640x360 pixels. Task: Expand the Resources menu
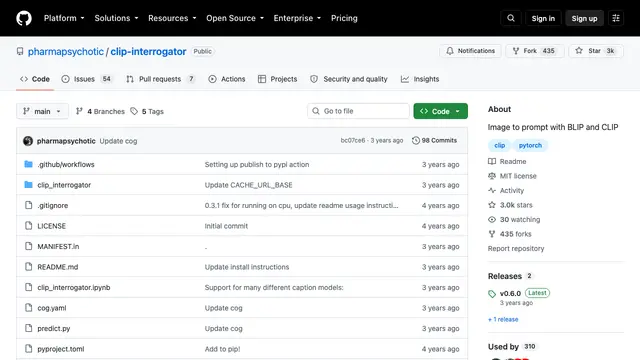point(172,18)
